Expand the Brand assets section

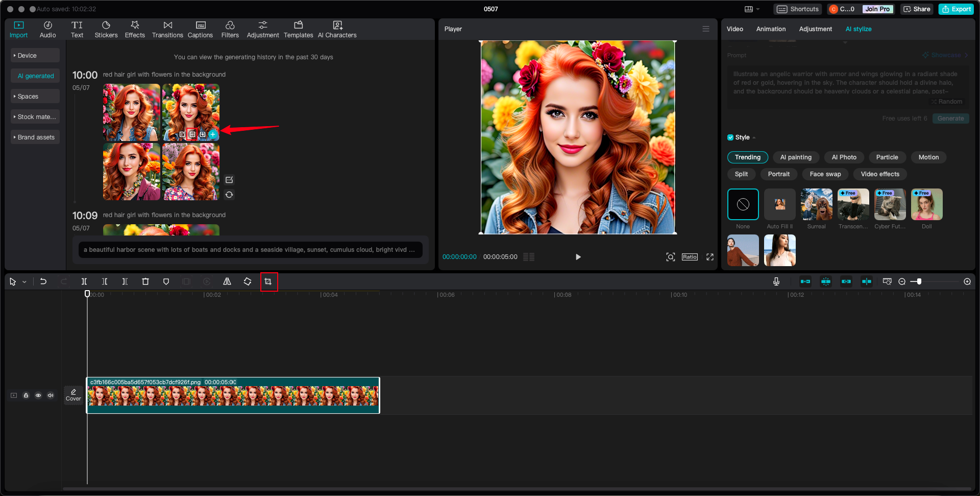(x=35, y=137)
